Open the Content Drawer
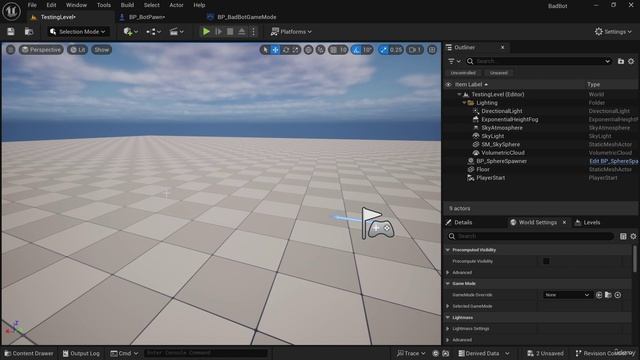Screen dimensions: 640x360 point(29,353)
